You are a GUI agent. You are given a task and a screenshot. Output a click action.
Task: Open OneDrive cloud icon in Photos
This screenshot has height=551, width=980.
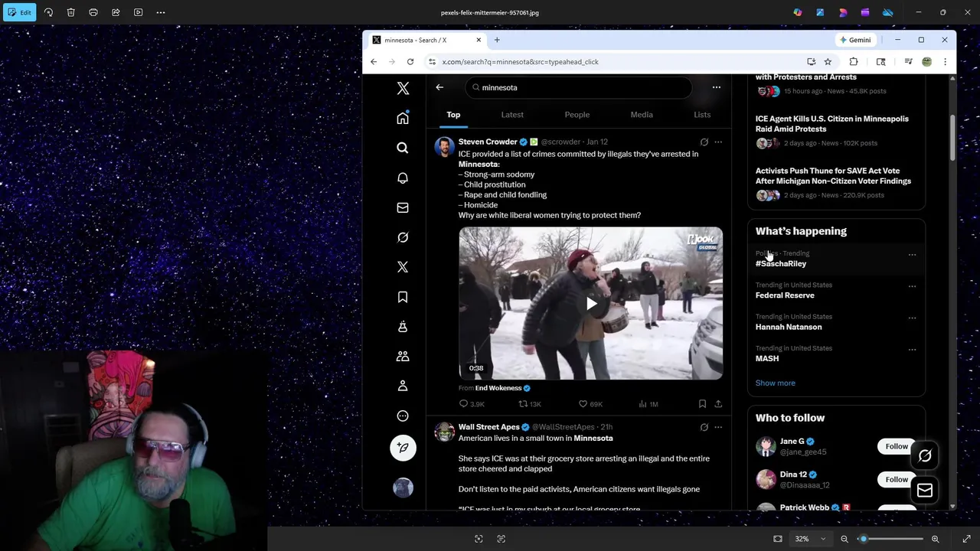[x=887, y=12]
